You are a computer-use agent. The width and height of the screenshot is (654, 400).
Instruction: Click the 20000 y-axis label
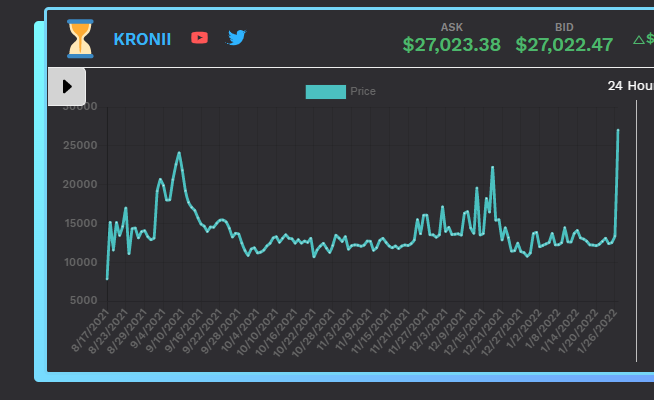[x=80, y=184]
